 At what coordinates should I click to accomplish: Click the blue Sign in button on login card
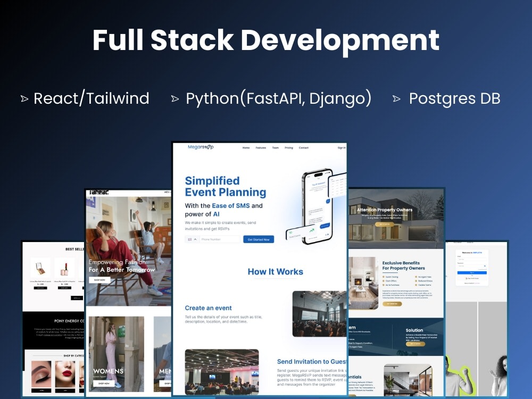click(x=472, y=272)
